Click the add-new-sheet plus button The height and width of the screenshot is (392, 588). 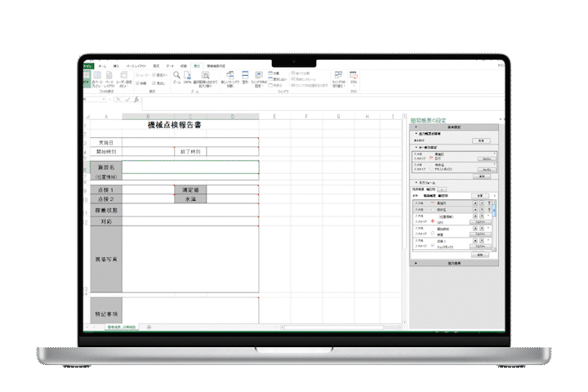pyautogui.click(x=149, y=327)
